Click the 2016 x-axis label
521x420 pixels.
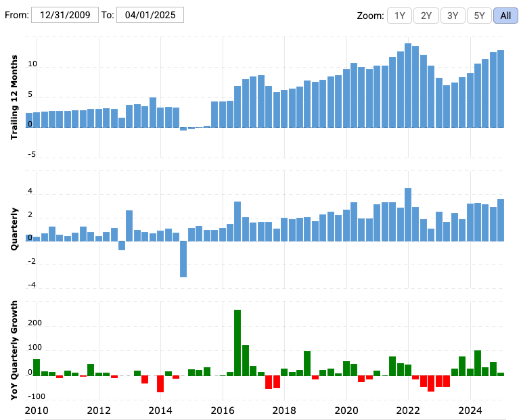click(x=223, y=411)
